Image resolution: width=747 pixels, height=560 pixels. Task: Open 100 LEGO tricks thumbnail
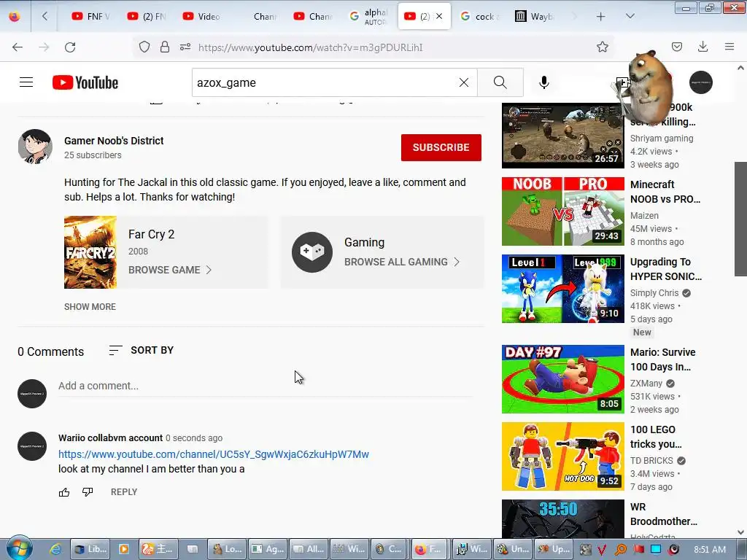562,456
